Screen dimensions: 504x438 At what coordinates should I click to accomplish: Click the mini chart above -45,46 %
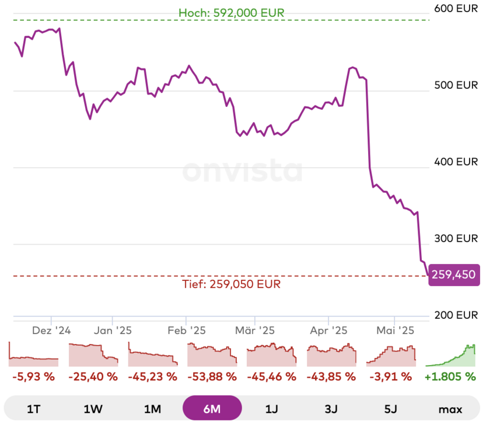click(x=271, y=354)
